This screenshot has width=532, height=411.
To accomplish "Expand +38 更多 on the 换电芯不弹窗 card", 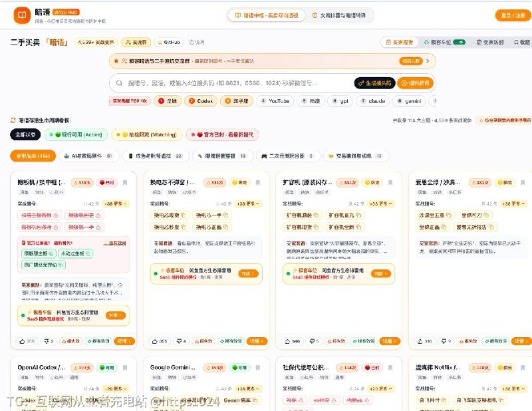I will coord(248,204).
